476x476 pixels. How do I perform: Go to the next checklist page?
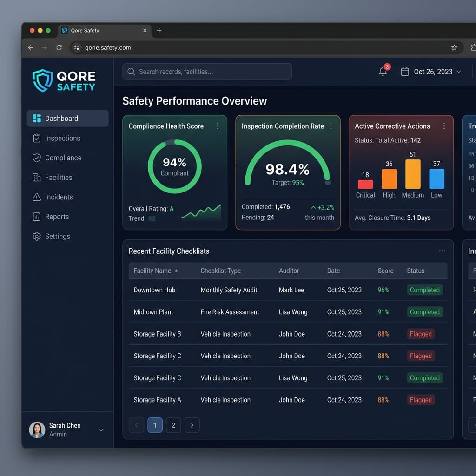click(x=192, y=425)
